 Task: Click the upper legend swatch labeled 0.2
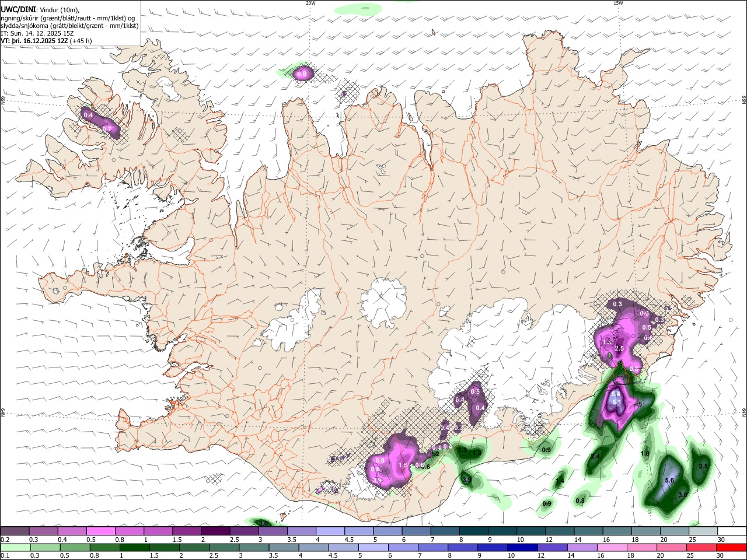point(15,531)
